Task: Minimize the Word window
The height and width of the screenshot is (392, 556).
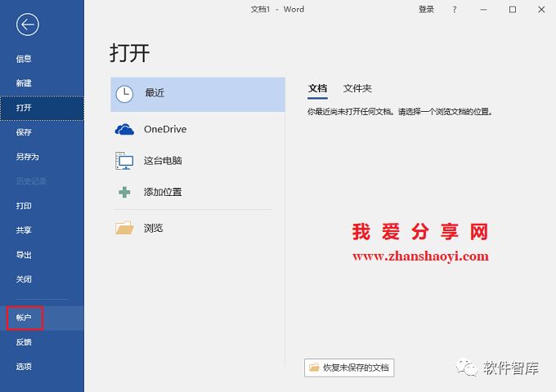Action: tap(483, 10)
